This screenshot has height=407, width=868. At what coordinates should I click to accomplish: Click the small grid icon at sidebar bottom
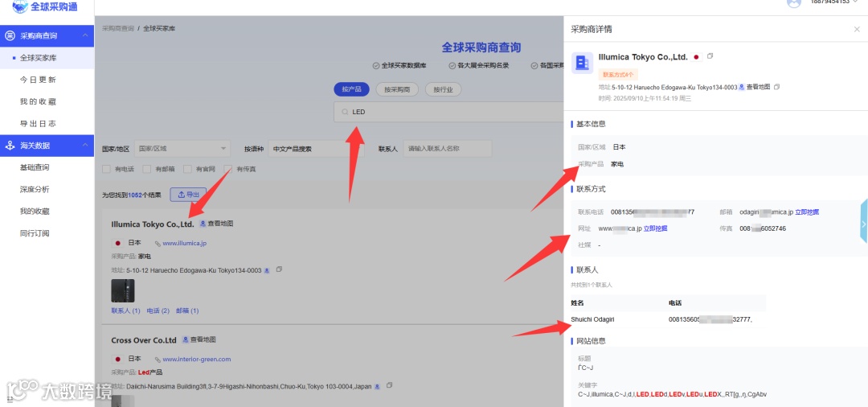10,399
